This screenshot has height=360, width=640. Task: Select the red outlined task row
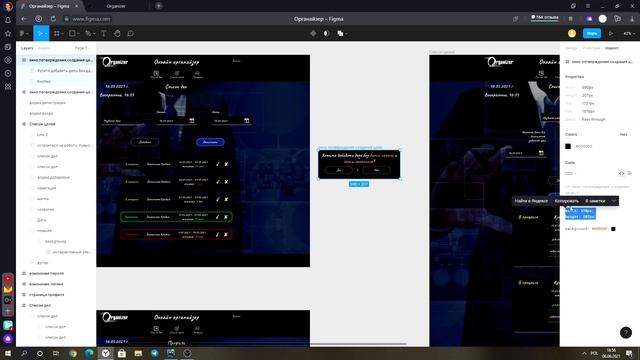click(x=176, y=234)
